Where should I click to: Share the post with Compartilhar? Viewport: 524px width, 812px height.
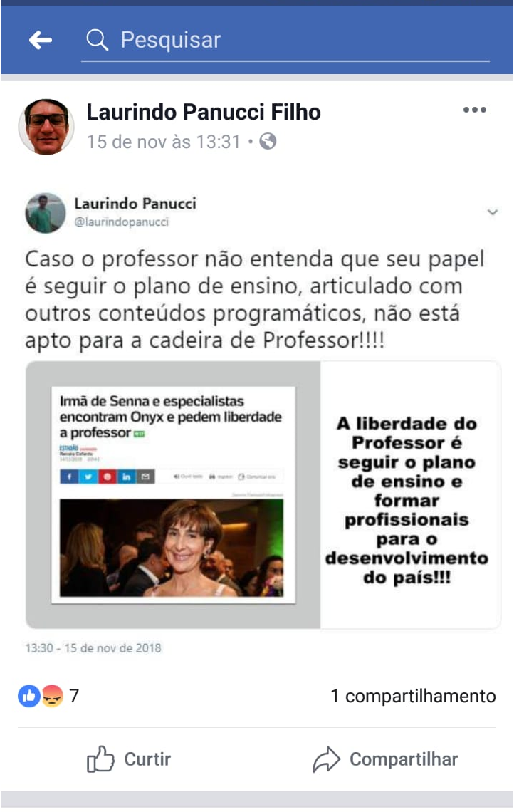(x=385, y=759)
